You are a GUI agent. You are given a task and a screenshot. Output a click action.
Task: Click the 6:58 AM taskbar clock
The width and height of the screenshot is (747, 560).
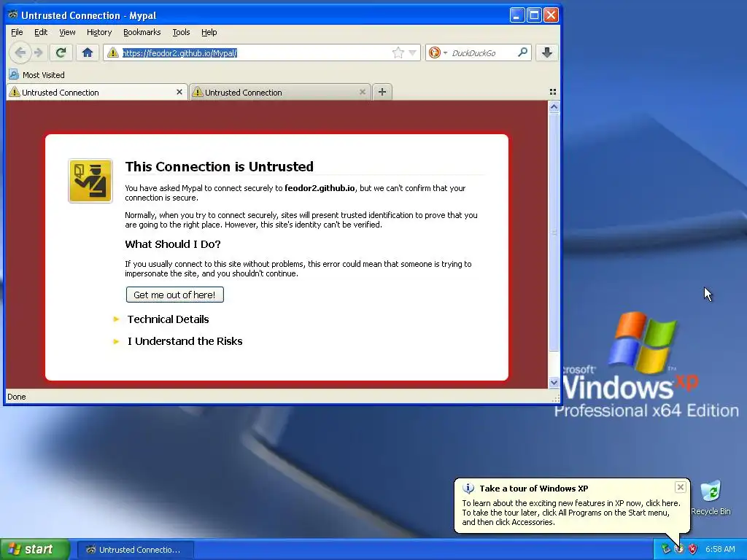[720, 550]
